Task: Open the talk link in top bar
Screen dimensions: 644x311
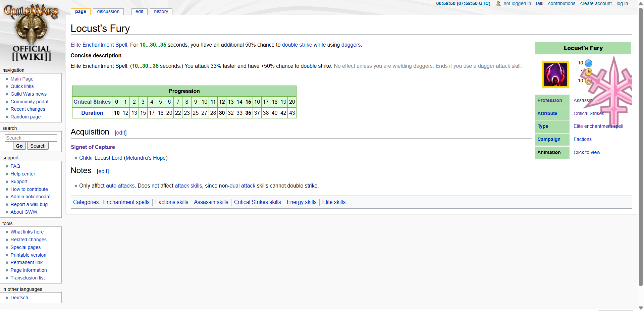Action: pos(539,3)
